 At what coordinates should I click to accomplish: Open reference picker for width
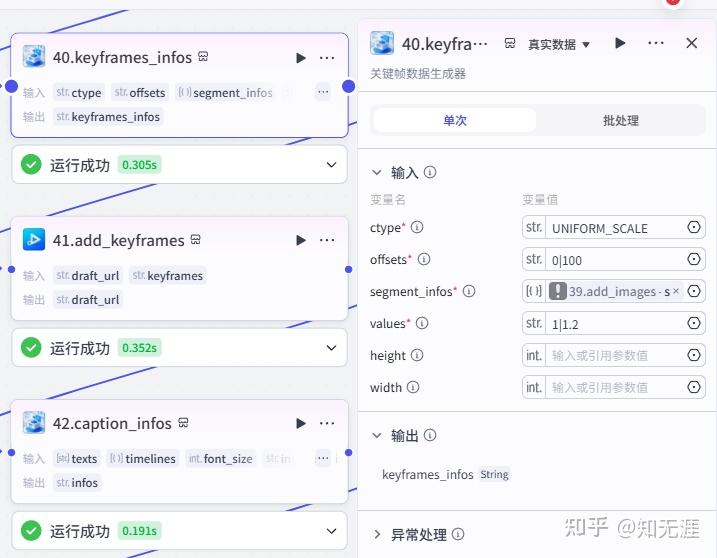694,387
